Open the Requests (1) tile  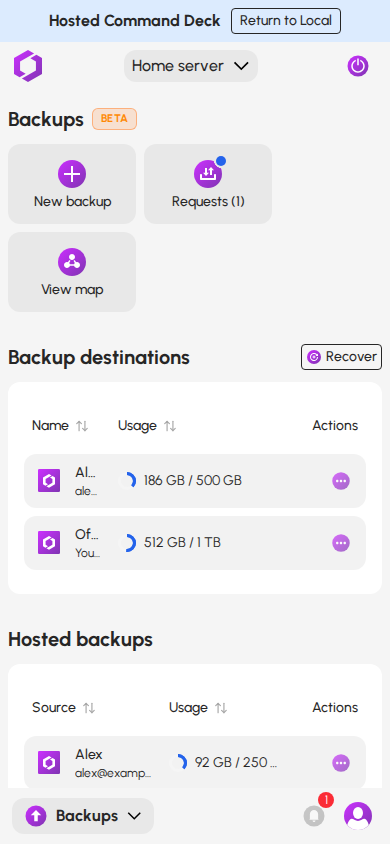pos(208,184)
